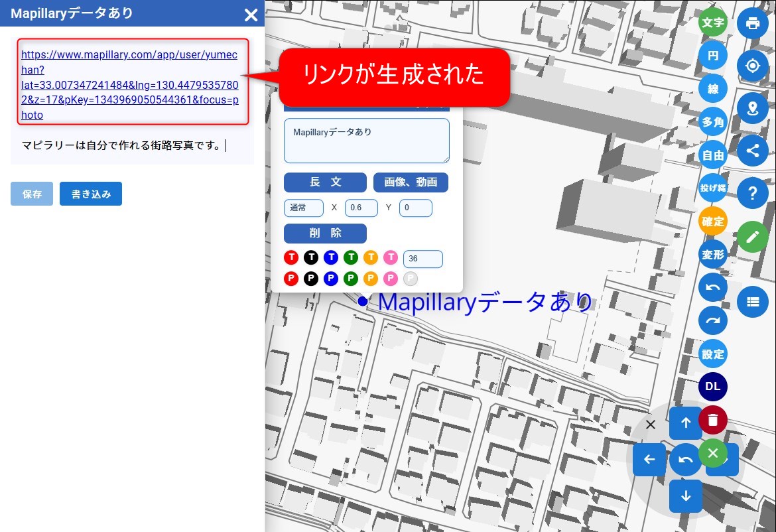776x532 pixels.
Task: Click the DL download button
Action: tap(713, 387)
